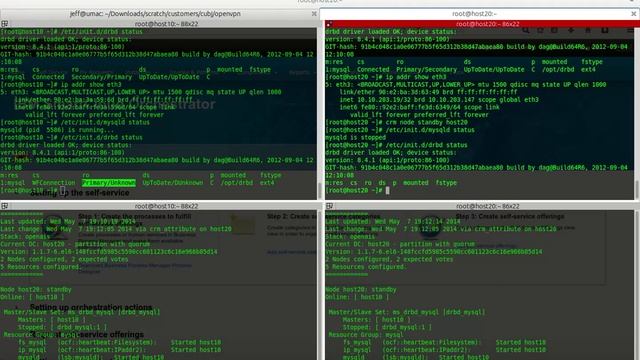Click 'Masters: [ host10 ]' in bottom host20 pane
This screenshot has width=640, height=360.
click(377, 320)
